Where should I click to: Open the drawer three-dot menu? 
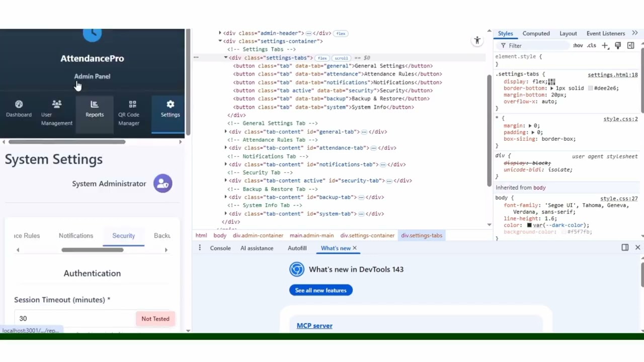pyautogui.click(x=200, y=248)
